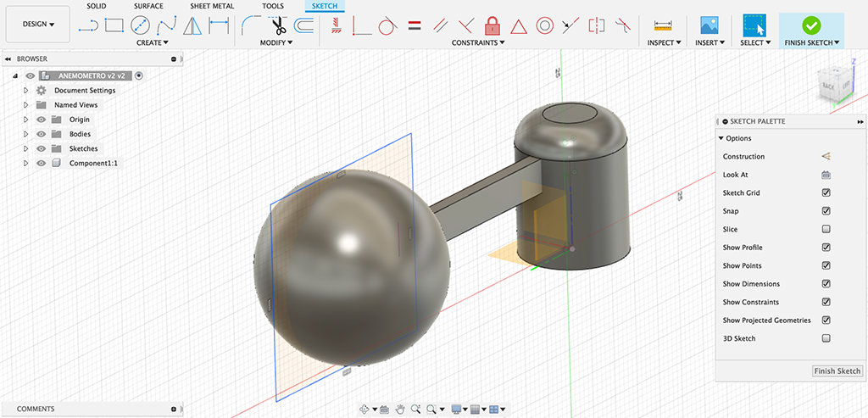Activate the ANEMOMETRO v2 radio button
Screen dimensions: 868x418
[138, 75]
